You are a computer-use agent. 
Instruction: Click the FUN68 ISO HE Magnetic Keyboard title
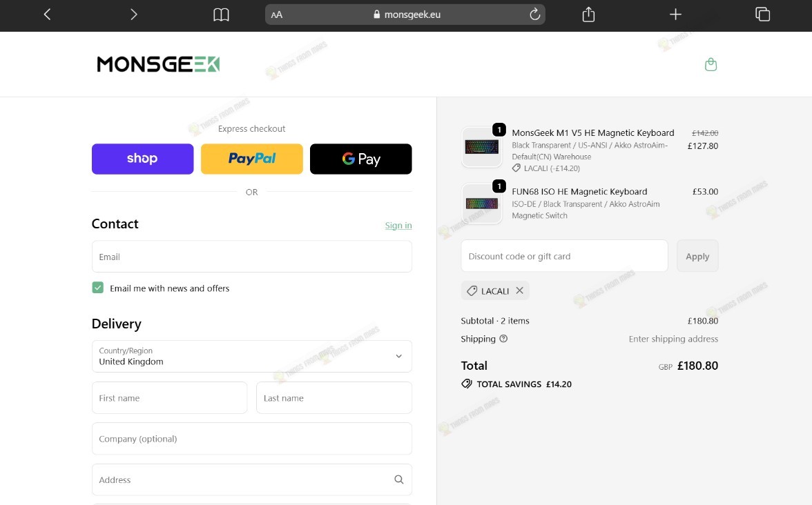tap(579, 192)
